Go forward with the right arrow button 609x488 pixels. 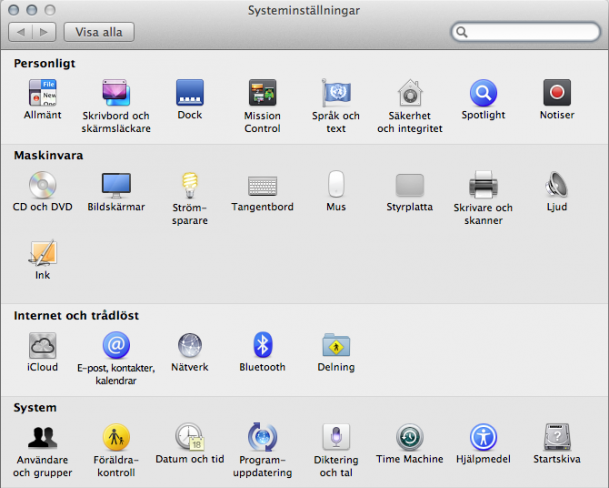click(44, 32)
